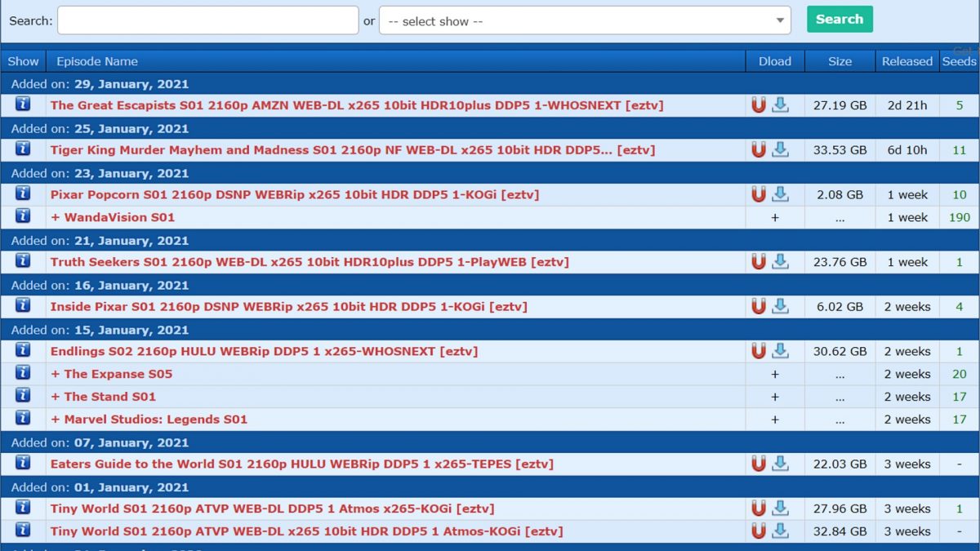Click download arrow icon for Tiger King row
Viewport: 980px width, 551px height.
coord(781,150)
